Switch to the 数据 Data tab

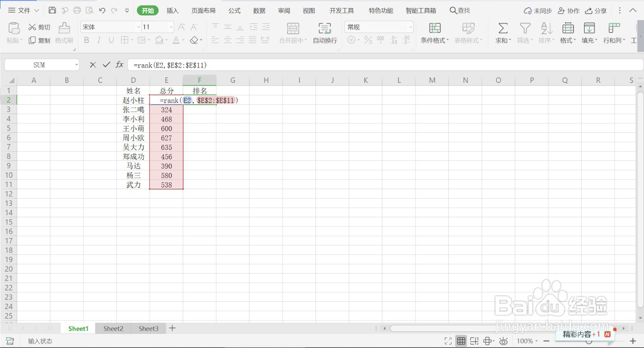[259, 10]
